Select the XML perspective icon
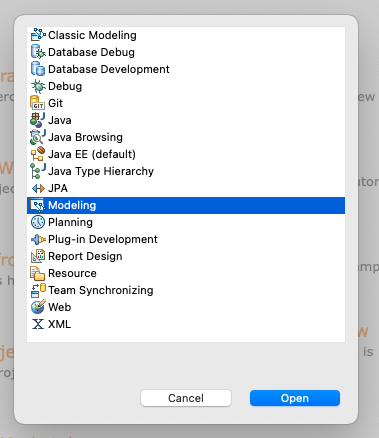The height and width of the screenshot is (438, 379). [38, 324]
